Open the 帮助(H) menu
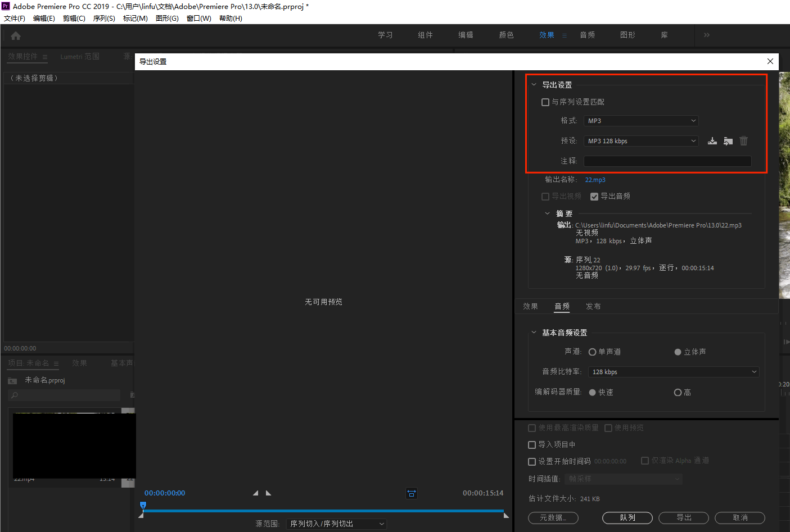The image size is (790, 532). click(231, 19)
